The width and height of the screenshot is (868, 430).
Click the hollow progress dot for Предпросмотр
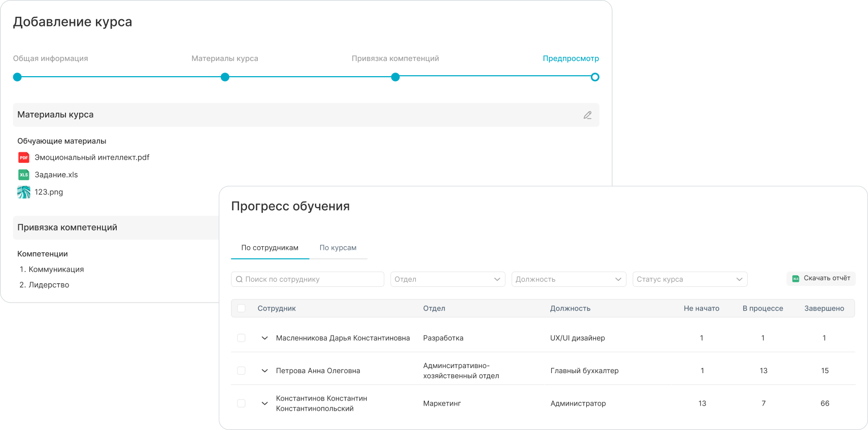[x=595, y=77]
